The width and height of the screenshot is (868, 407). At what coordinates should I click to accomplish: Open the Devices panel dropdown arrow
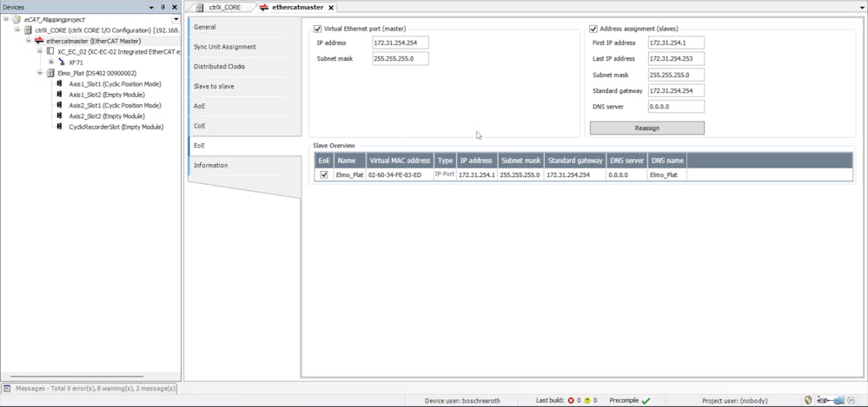coord(151,7)
